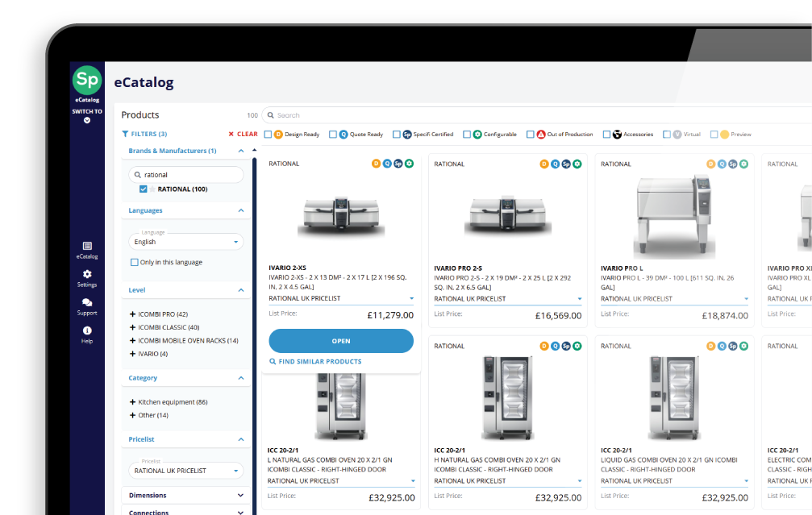Tick the Accessories filter checkbox
This screenshot has height=515, width=812.
[x=606, y=135]
